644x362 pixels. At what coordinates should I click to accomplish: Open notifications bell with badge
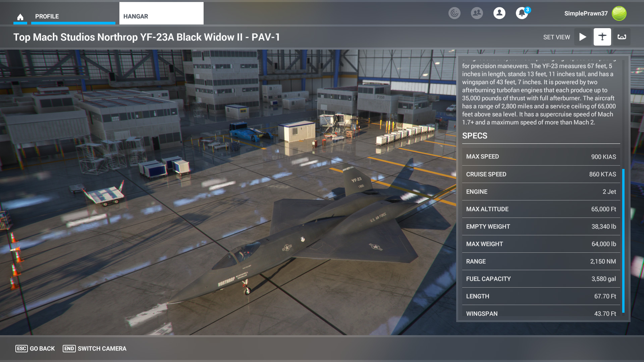522,13
